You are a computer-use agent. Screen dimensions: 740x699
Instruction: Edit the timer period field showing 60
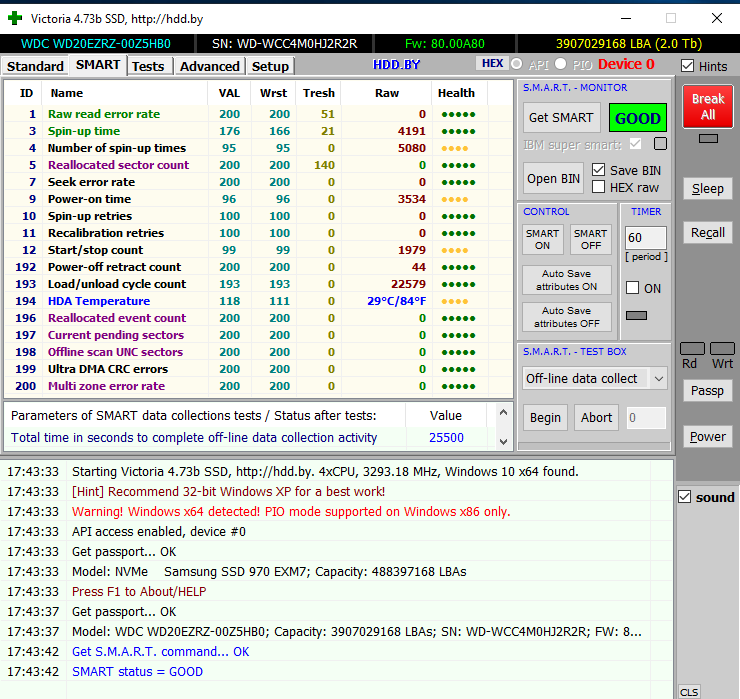click(645, 237)
